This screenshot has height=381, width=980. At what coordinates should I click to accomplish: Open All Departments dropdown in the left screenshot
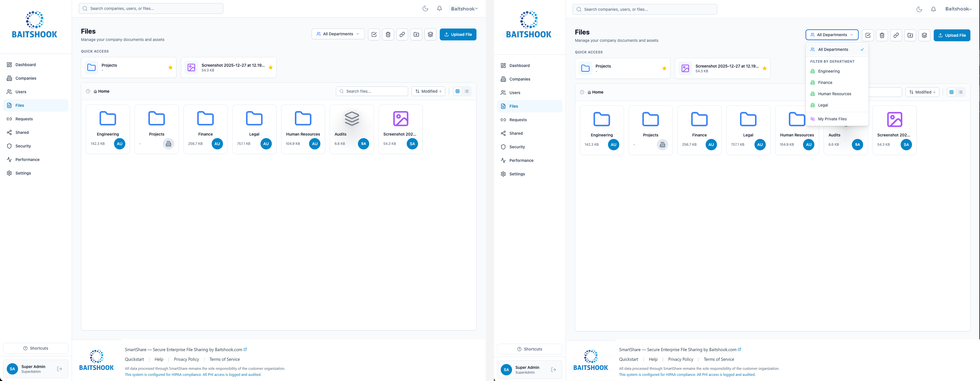pyautogui.click(x=338, y=34)
